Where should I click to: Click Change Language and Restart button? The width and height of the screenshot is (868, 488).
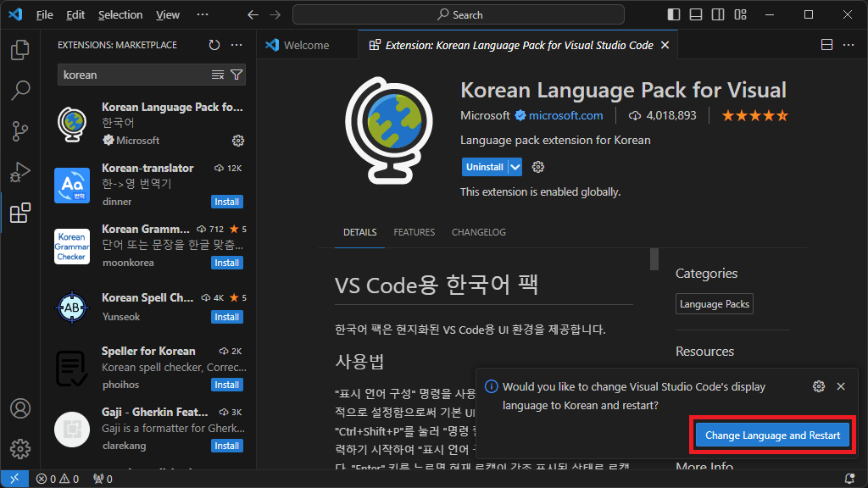(x=772, y=435)
